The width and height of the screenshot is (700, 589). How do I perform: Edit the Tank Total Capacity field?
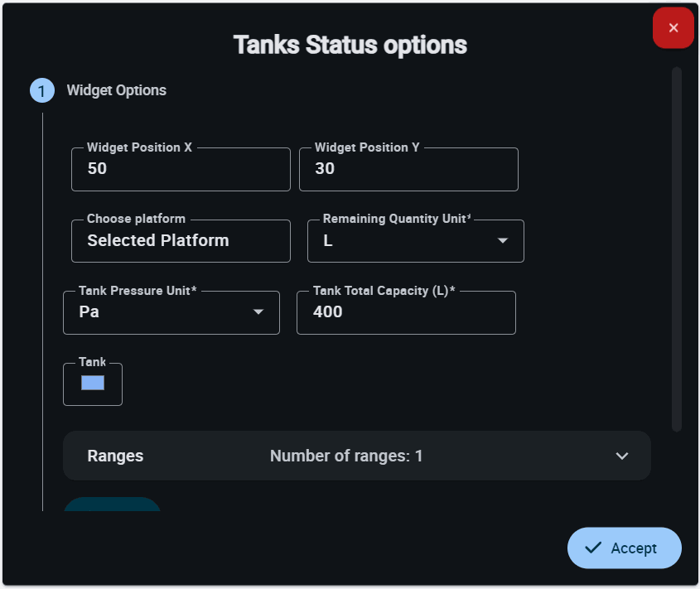point(406,312)
